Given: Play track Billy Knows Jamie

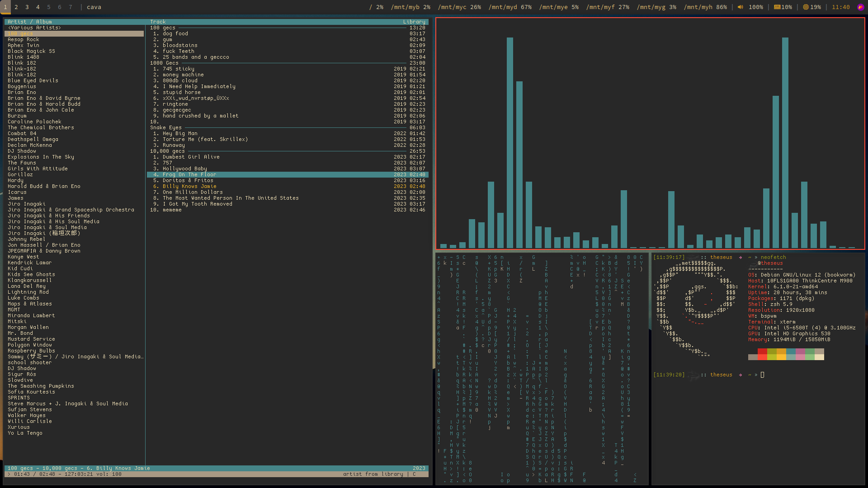Looking at the screenshot, I should tap(189, 186).
